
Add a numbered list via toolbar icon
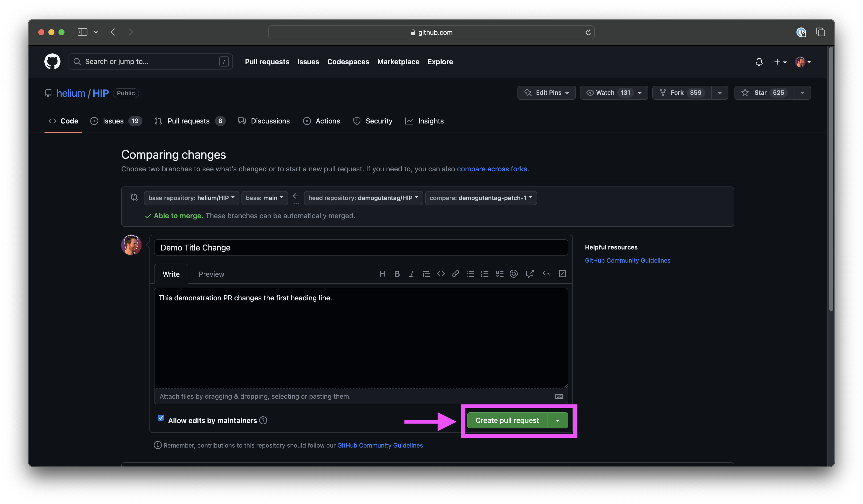(485, 274)
